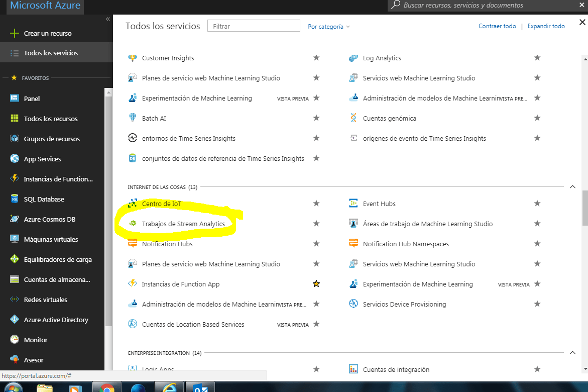
Task: Click the search magnifier icon in top bar
Action: 395,5
